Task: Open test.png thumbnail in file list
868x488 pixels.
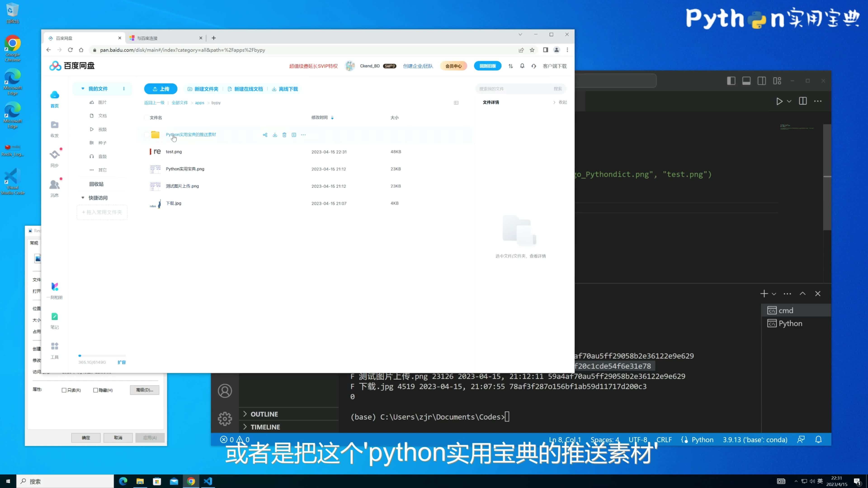Action: pos(155,152)
